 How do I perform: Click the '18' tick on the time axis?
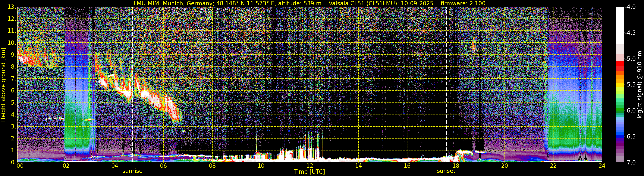[x=456, y=166]
